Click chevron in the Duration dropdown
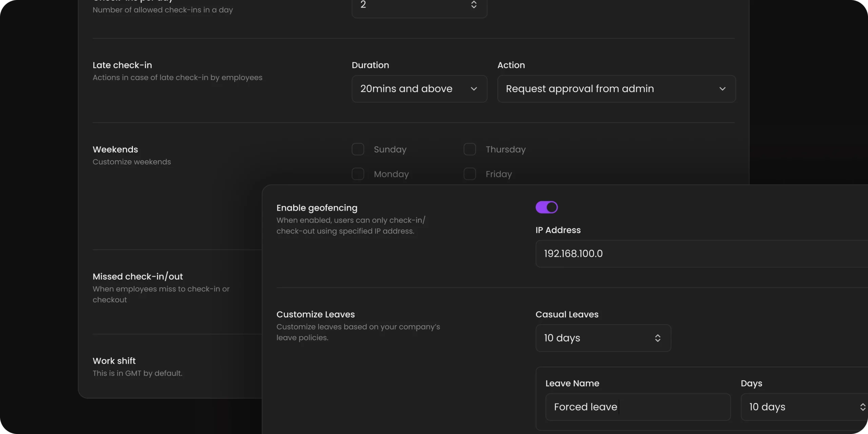 474,89
